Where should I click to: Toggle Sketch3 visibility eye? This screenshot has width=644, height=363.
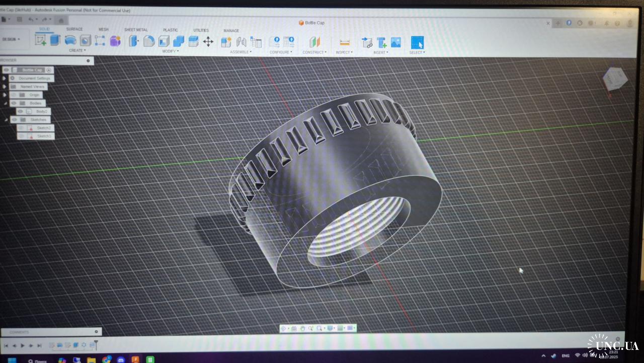pos(21,136)
